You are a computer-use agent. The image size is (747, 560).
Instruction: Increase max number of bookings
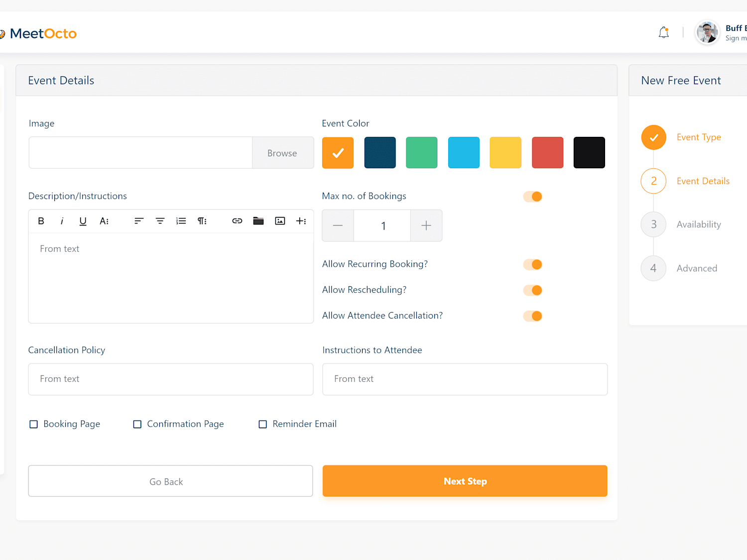426,225
